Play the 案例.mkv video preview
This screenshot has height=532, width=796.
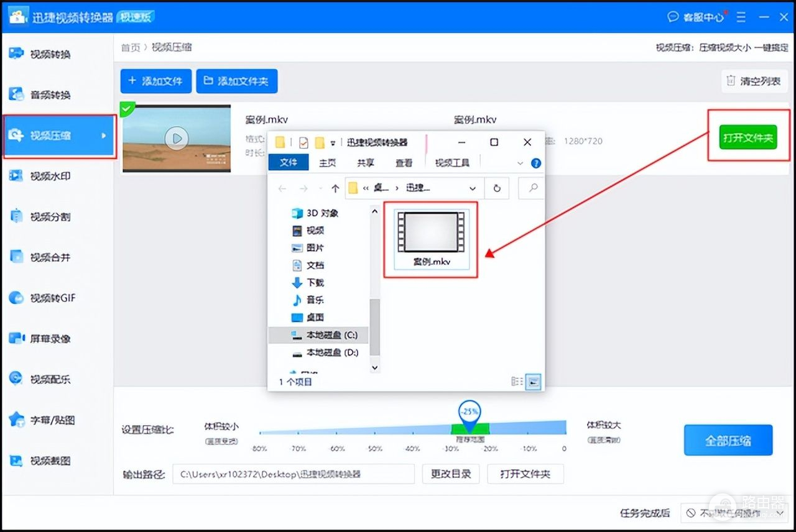point(177,138)
